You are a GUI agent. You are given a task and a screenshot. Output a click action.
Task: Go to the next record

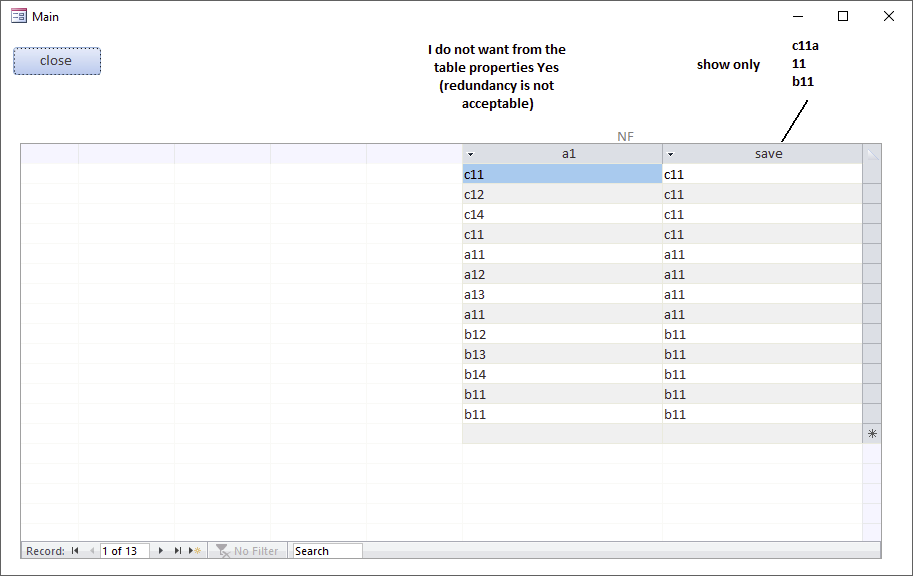click(161, 550)
